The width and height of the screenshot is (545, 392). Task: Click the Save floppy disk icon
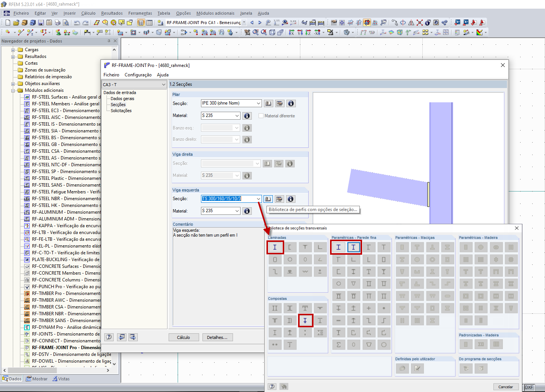(x=41, y=23)
